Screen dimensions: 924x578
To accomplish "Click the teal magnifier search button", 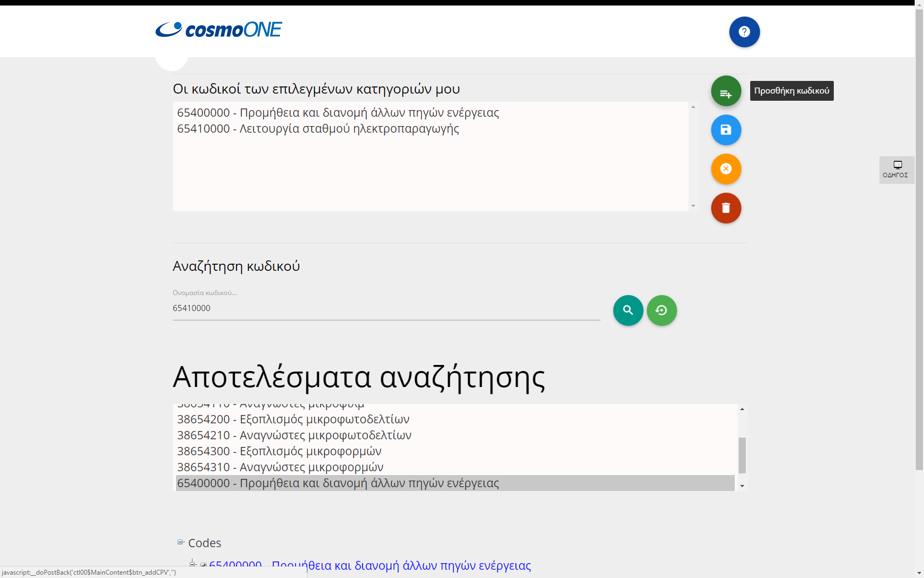I will pyautogui.click(x=628, y=310).
